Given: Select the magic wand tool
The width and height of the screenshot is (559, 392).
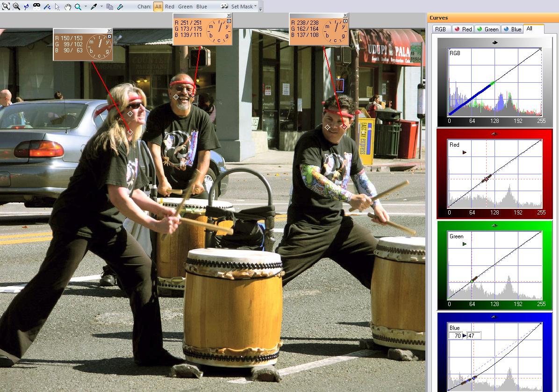Looking at the screenshot, I should pyautogui.click(x=47, y=7).
